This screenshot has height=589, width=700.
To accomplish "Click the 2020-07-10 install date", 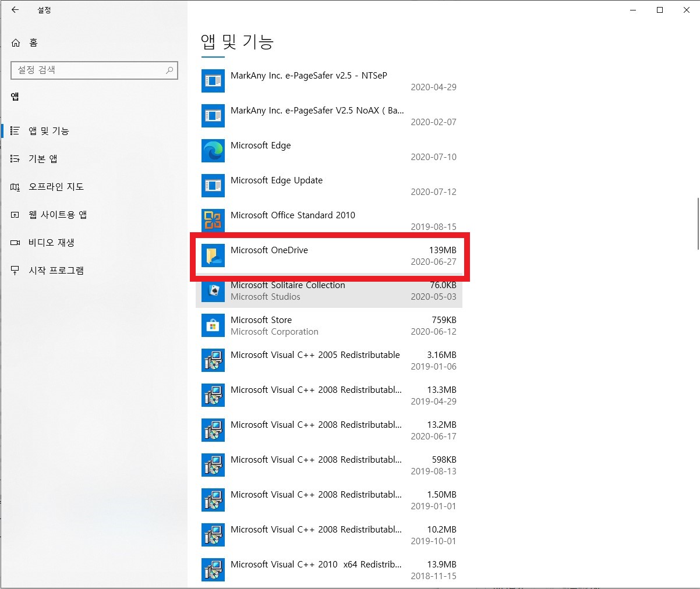I will coord(434,157).
